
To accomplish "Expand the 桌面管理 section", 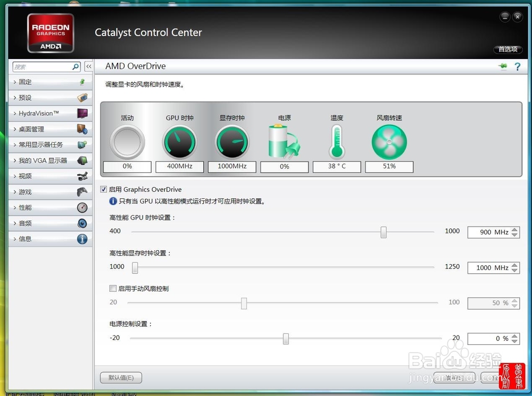I will point(50,129).
